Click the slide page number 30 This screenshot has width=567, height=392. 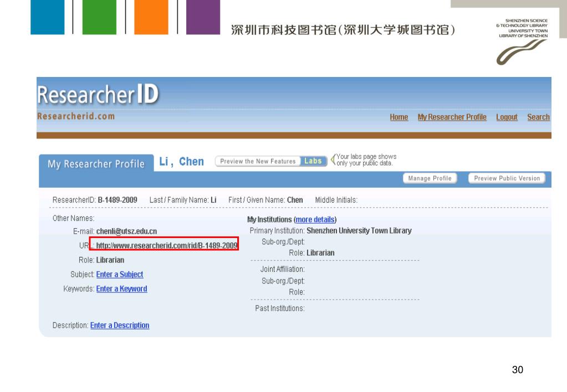pos(518,370)
